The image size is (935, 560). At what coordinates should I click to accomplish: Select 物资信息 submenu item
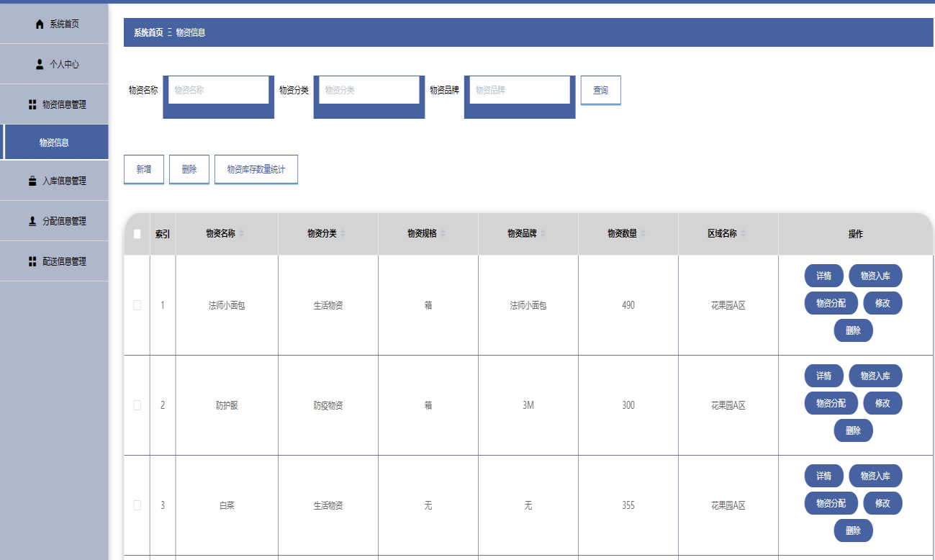coord(54,143)
